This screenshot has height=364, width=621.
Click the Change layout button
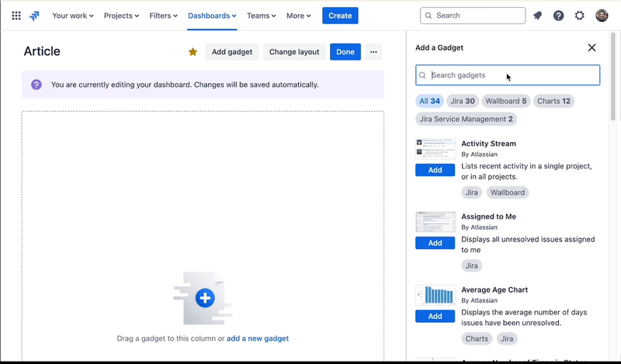click(294, 52)
